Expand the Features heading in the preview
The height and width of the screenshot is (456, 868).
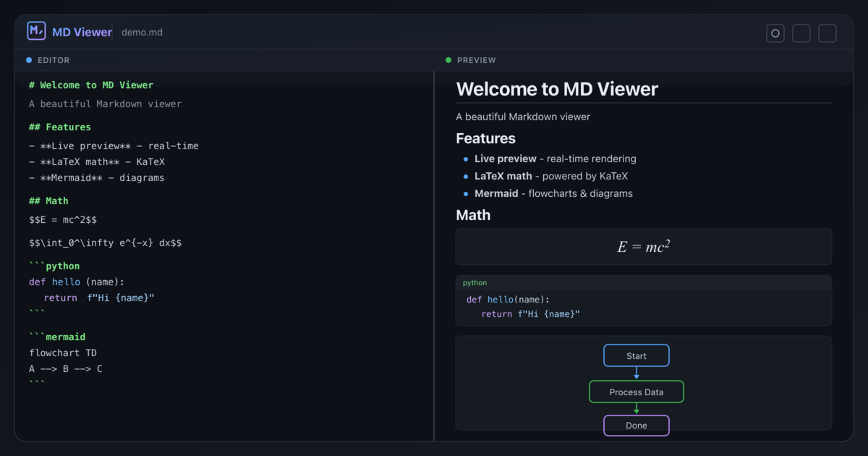click(x=485, y=138)
